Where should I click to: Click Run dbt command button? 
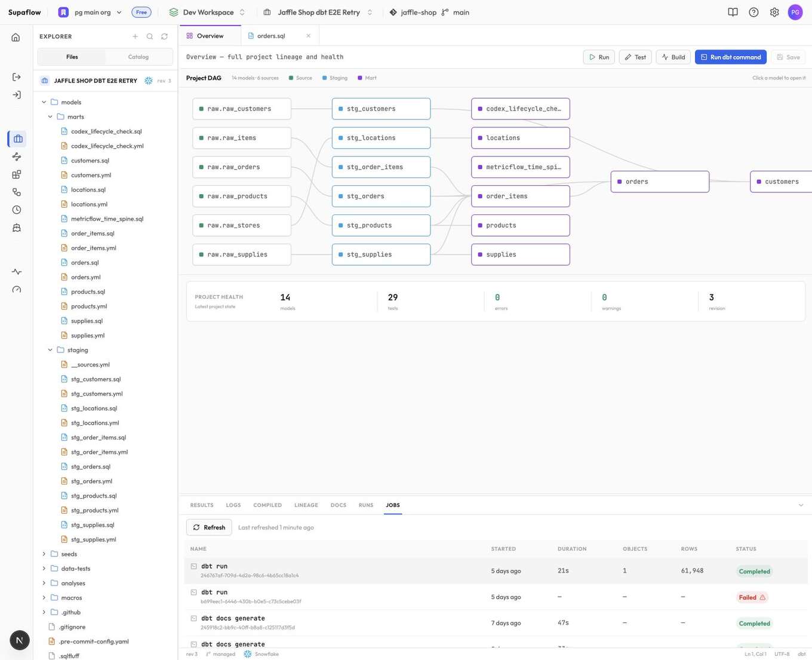coord(731,57)
